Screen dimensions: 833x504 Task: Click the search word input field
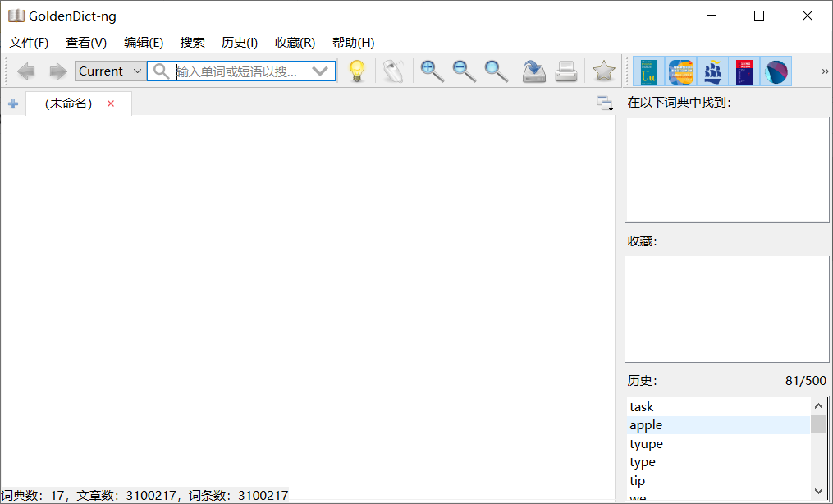click(242, 71)
